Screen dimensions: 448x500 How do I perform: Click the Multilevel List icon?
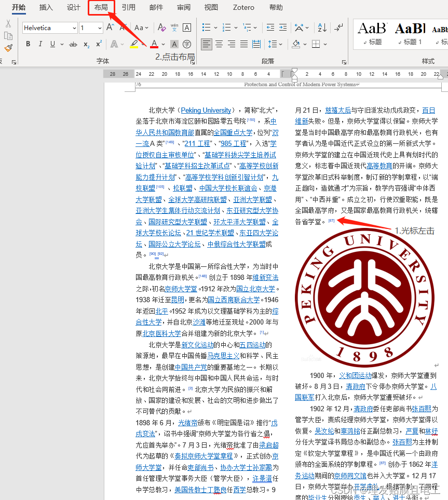click(x=247, y=28)
